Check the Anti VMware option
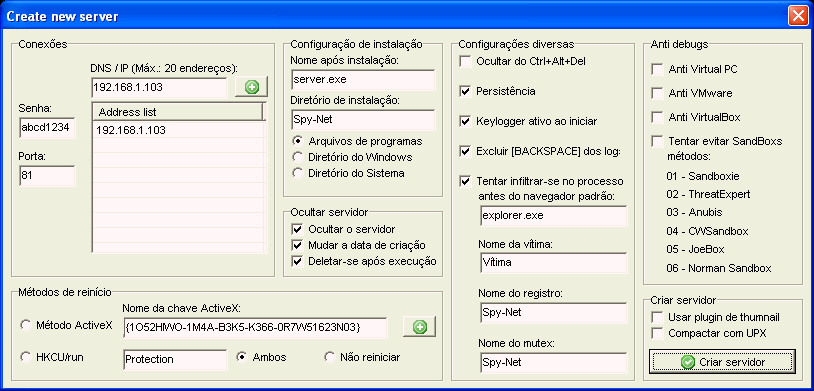The image size is (814, 391). tap(658, 93)
